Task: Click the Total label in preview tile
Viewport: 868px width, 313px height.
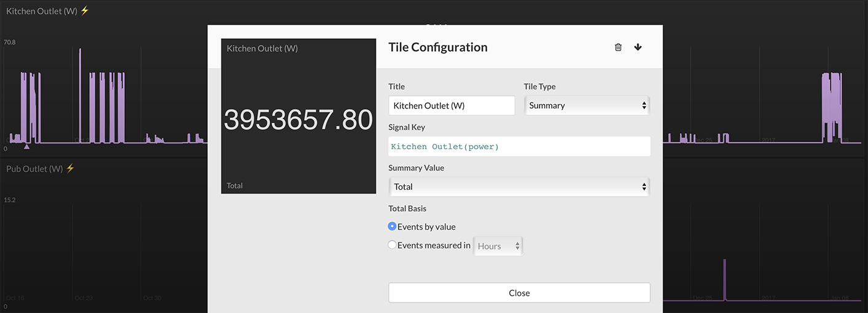Action: [x=235, y=185]
